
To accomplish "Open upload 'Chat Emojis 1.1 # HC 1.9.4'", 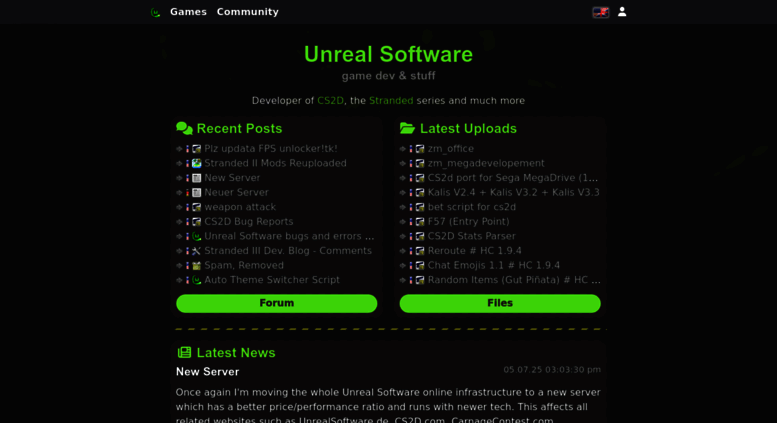I will [494, 265].
